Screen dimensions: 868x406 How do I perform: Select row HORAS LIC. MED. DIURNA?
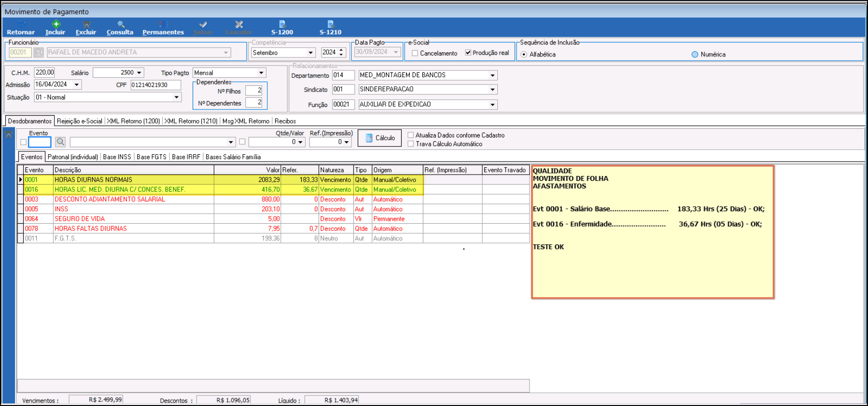(x=274, y=189)
